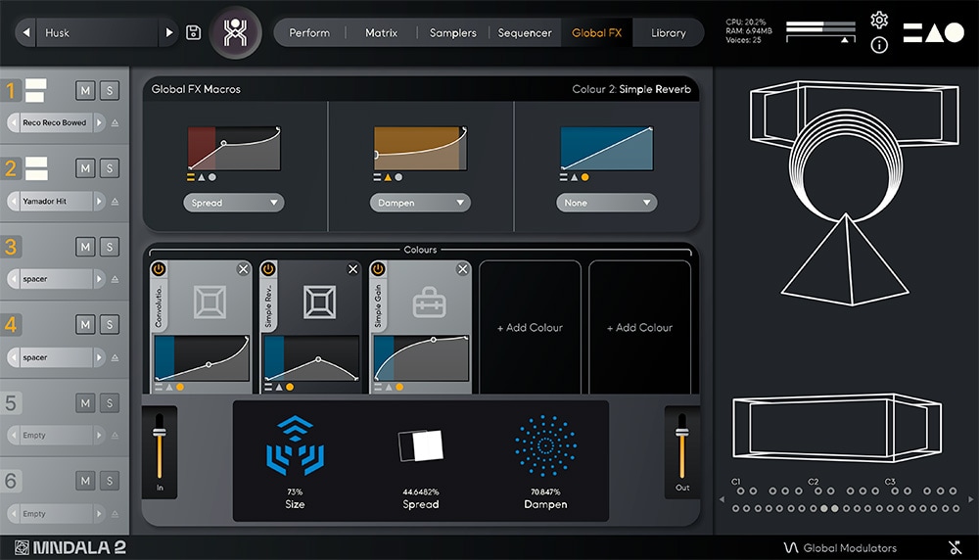
Task: Go to previous preset before Husk
Action: coord(25,32)
